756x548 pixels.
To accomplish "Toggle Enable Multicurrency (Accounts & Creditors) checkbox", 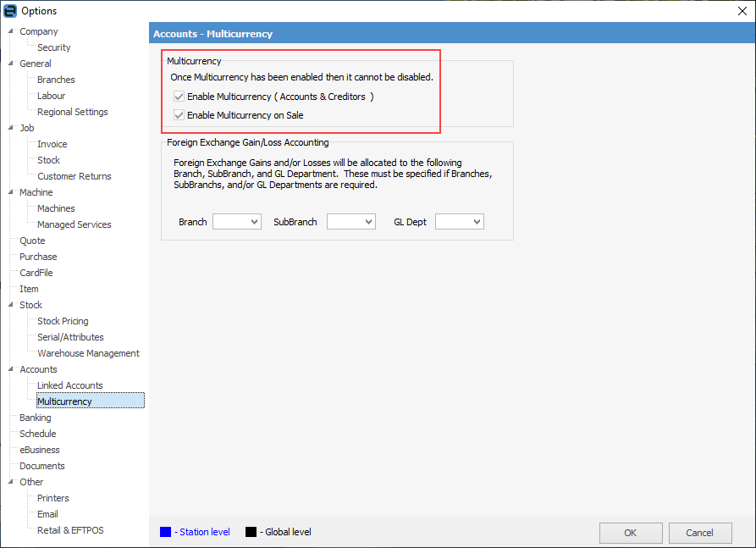I will pyautogui.click(x=179, y=97).
